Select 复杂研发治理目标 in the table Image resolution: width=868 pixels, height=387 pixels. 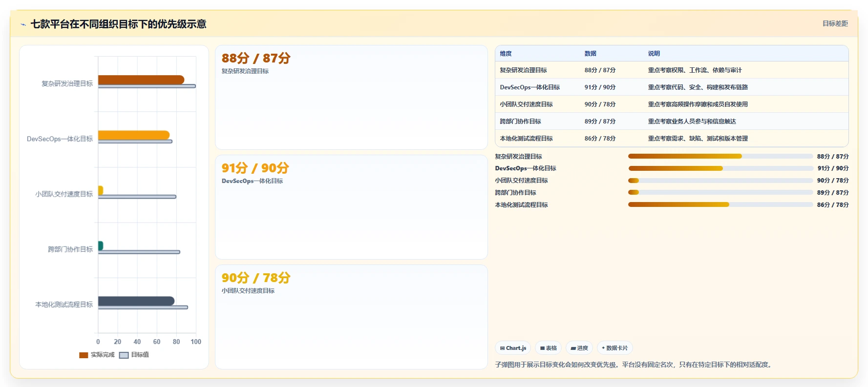pyautogui.click(x=523, y=70)
